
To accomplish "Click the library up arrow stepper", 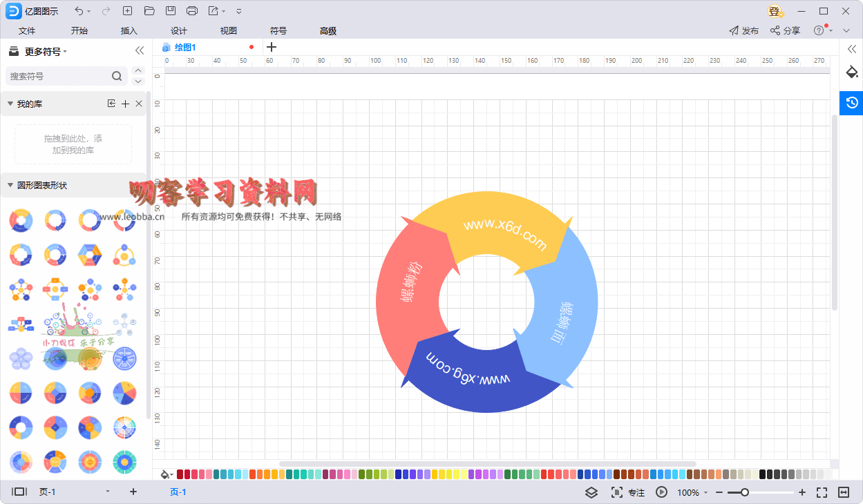I will (137, 70).
